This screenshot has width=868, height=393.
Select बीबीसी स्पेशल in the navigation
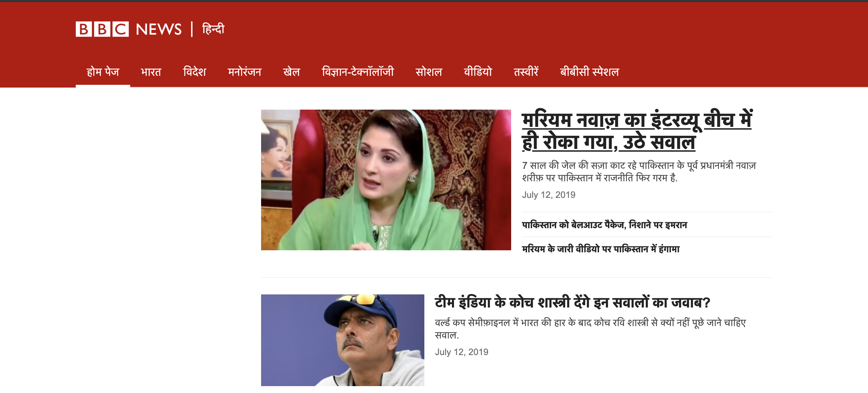coord(589,72)
